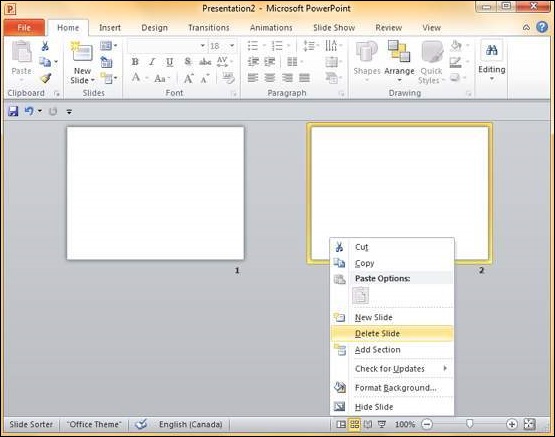Image resolution: width=555 pixels, height=437 pixels.
Task: Open the File tab
Action: point(24,28)
